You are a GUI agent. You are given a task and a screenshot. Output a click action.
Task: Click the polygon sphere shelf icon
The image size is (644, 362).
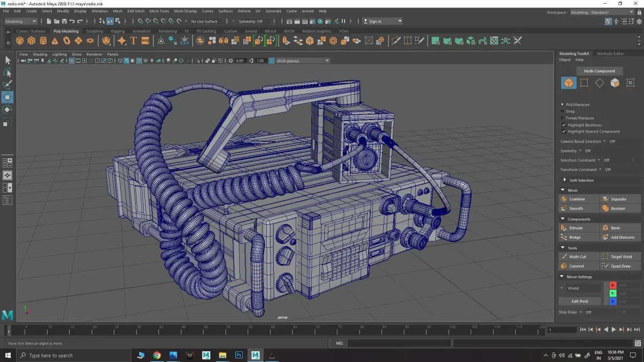20,41
